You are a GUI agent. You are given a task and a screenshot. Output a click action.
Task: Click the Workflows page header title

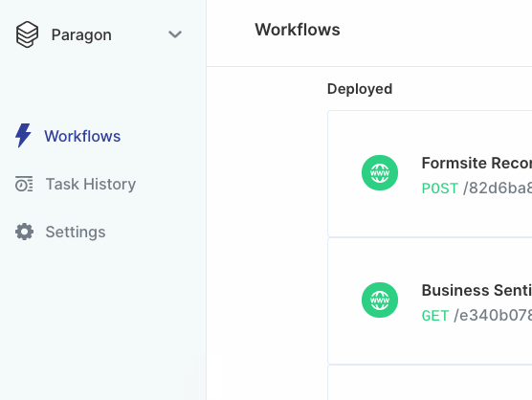[298, 30]
